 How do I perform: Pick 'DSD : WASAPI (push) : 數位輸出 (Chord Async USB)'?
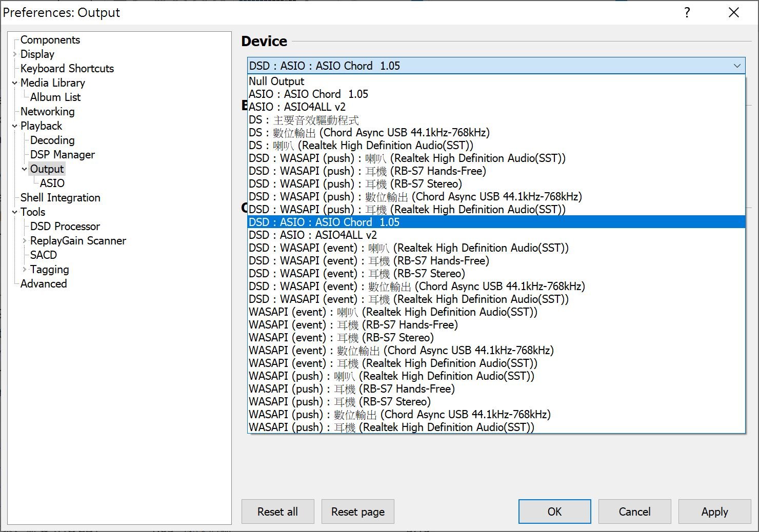tap(496, 196)
